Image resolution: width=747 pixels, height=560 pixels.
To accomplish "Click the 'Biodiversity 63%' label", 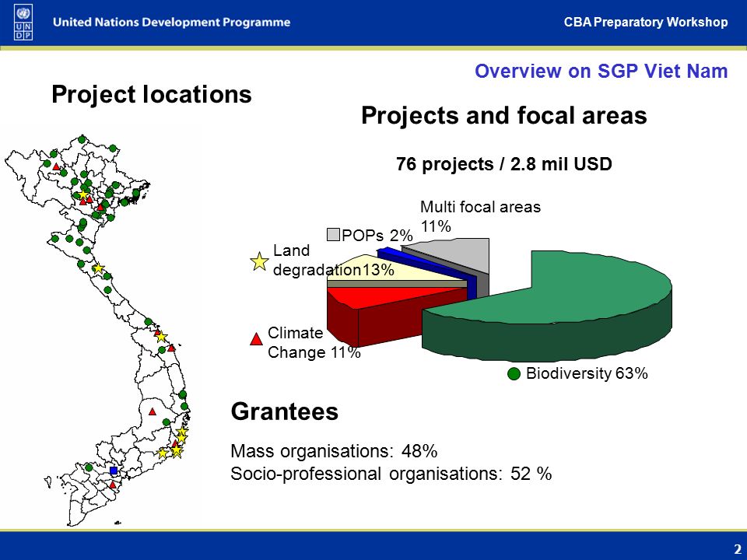I will point(587,373).
